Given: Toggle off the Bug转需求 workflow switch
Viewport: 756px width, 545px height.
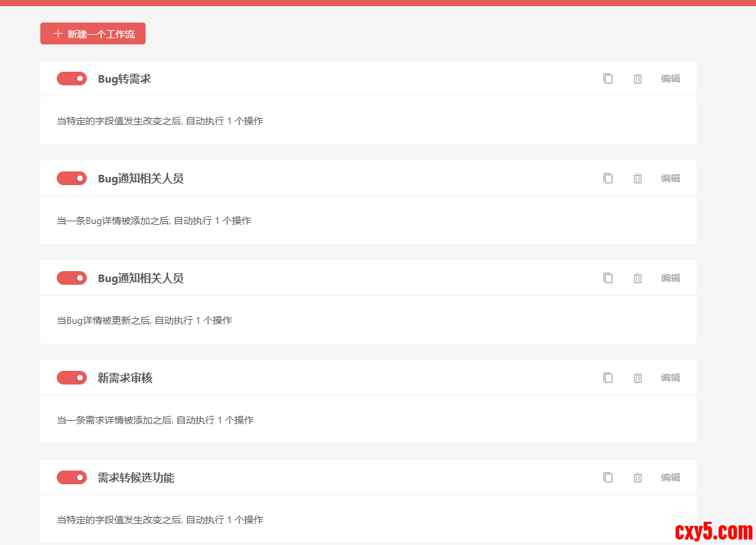Looking at the screenshot, I should [x=72, y=79].
